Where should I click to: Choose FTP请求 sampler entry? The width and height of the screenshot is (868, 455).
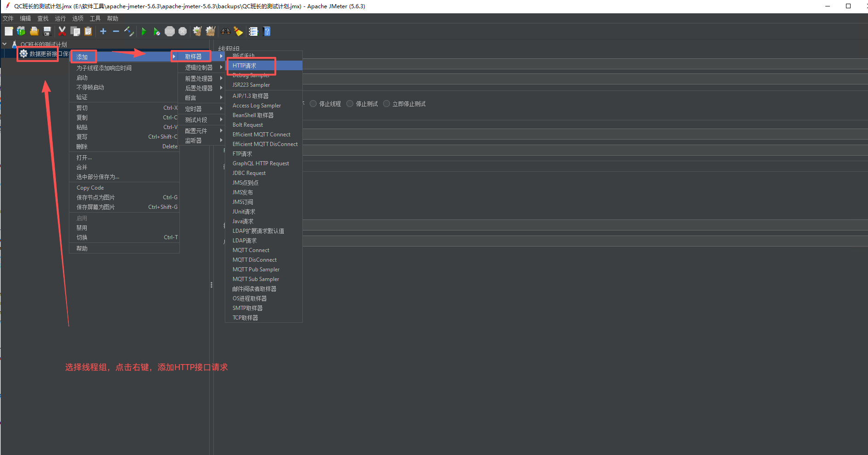(x=264, y=154)
